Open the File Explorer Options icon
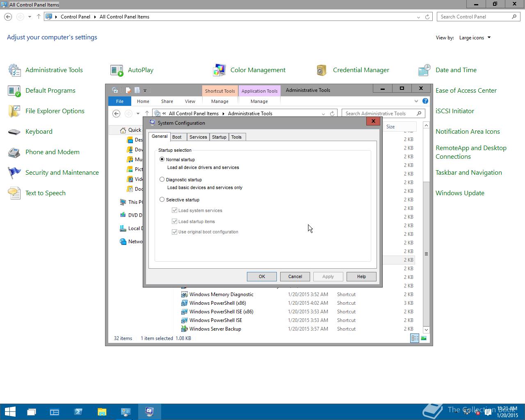The height and width of the screenshot is (420, 525). tap(14, 111)
